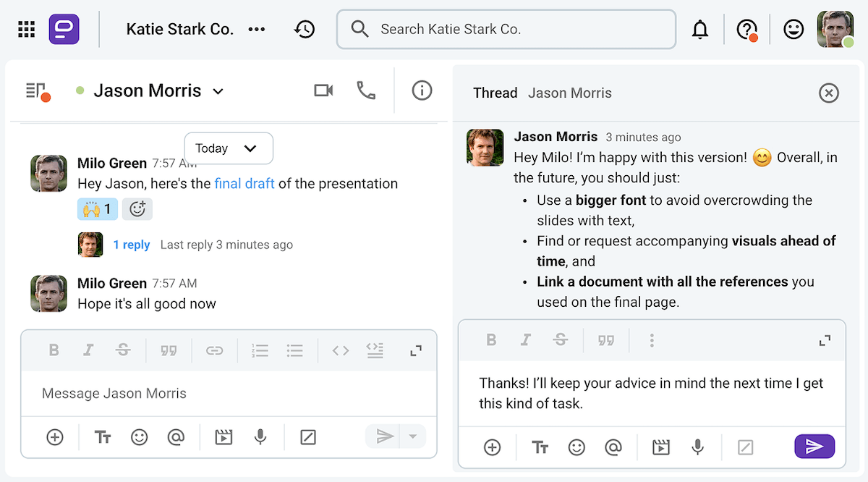This screenshot has width=868, height=482.
Task: Click the video clip icon in the composer
Action: (x=224, y=437)
